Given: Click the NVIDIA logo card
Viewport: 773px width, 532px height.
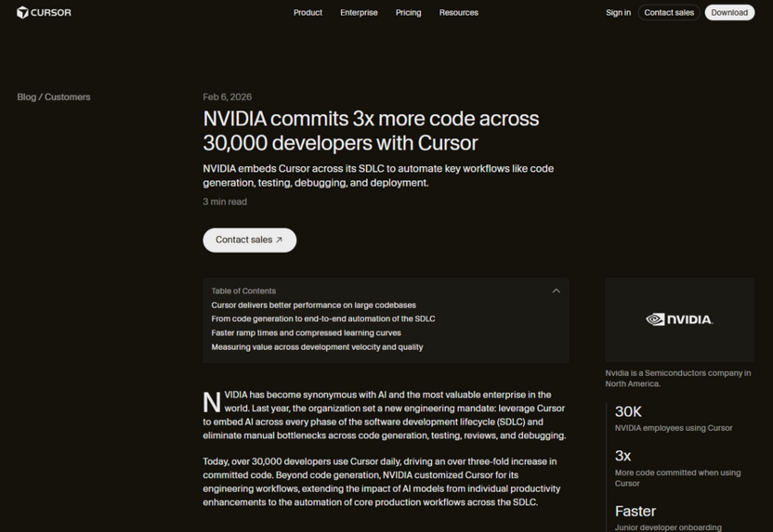Looking at the screenshot, I should (680, 319).
